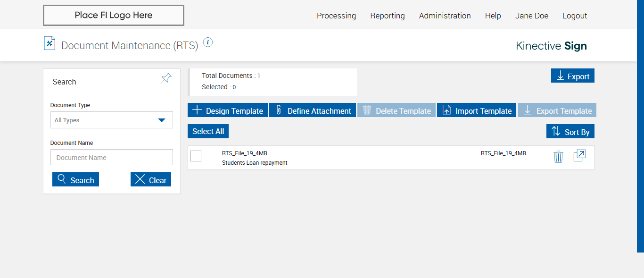
Task: Click the Document Maintenance page icon
Action: (x=50, y=43)
